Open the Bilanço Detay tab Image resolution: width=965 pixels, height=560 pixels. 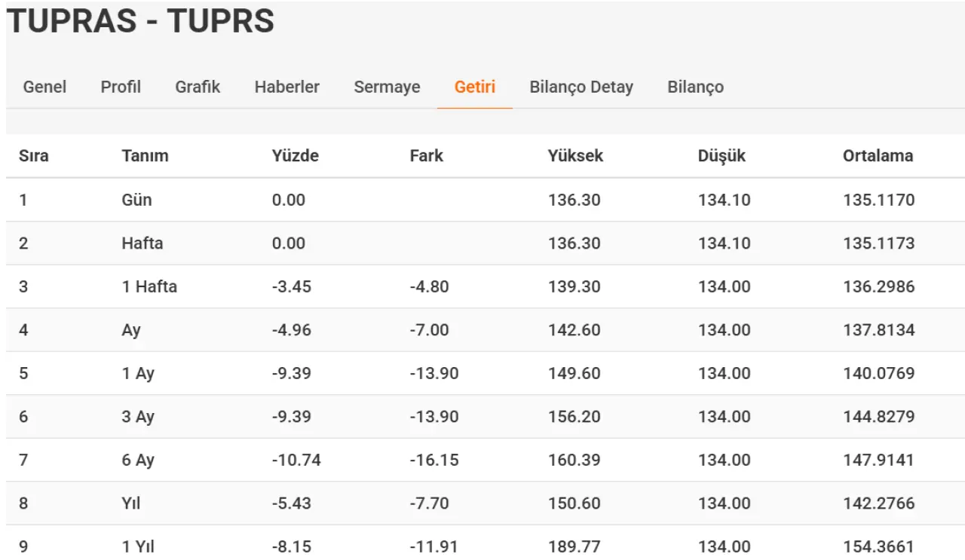pyautogui.click(x=581, y=87)
